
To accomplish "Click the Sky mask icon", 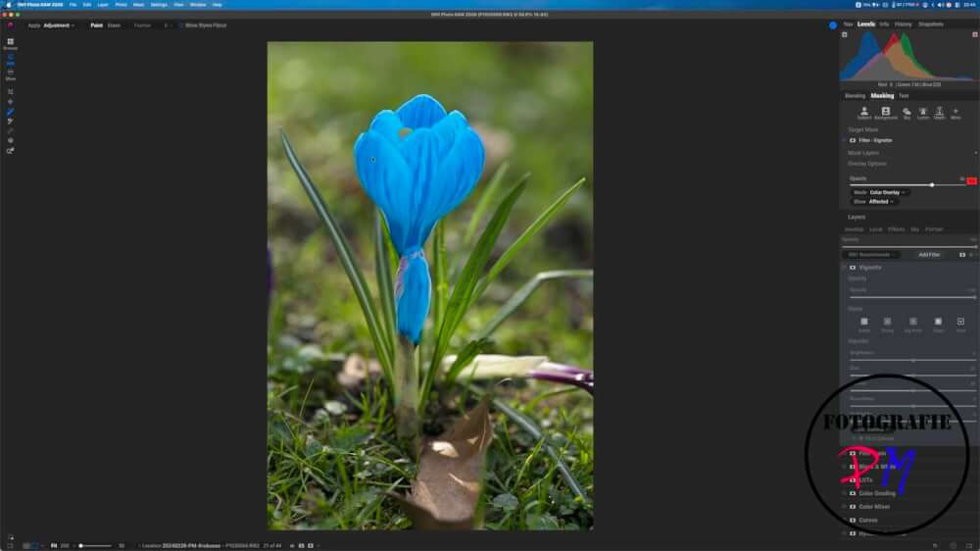I will pos(906,112).
